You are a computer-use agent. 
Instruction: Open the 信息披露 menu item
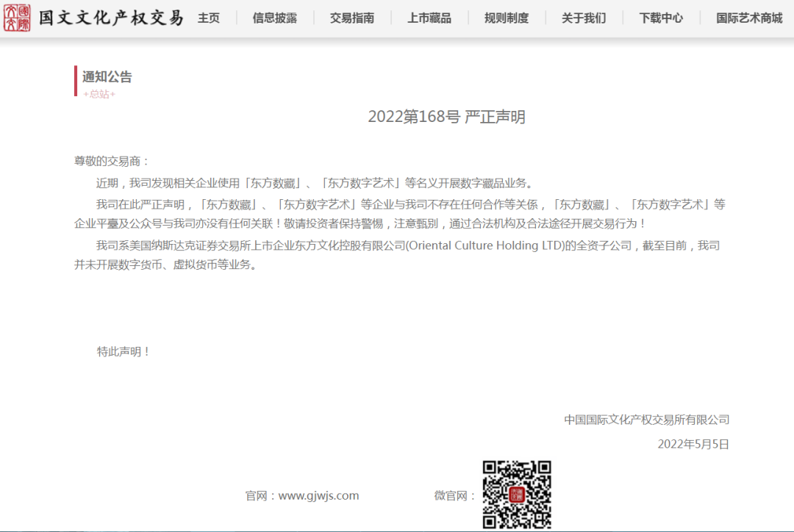[275, 18]
